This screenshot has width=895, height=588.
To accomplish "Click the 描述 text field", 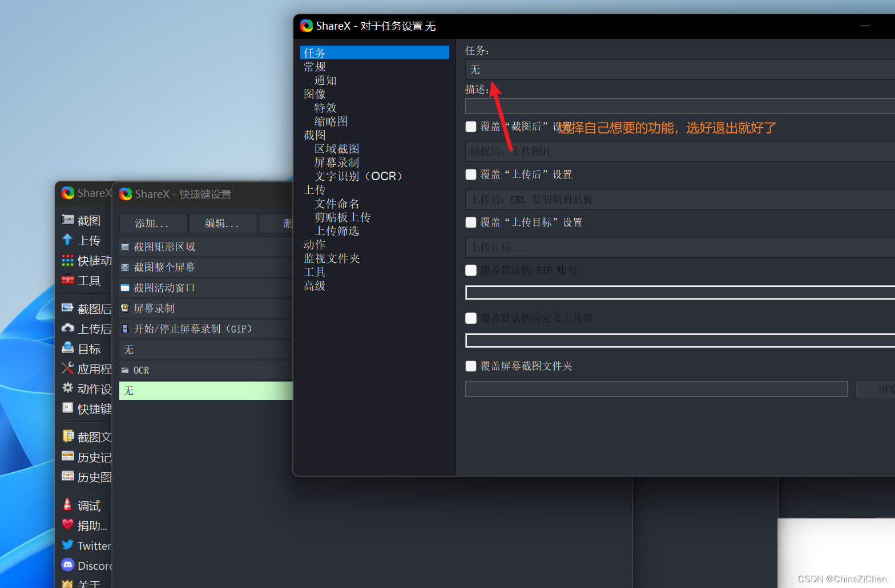I will (x=680, y=106).
